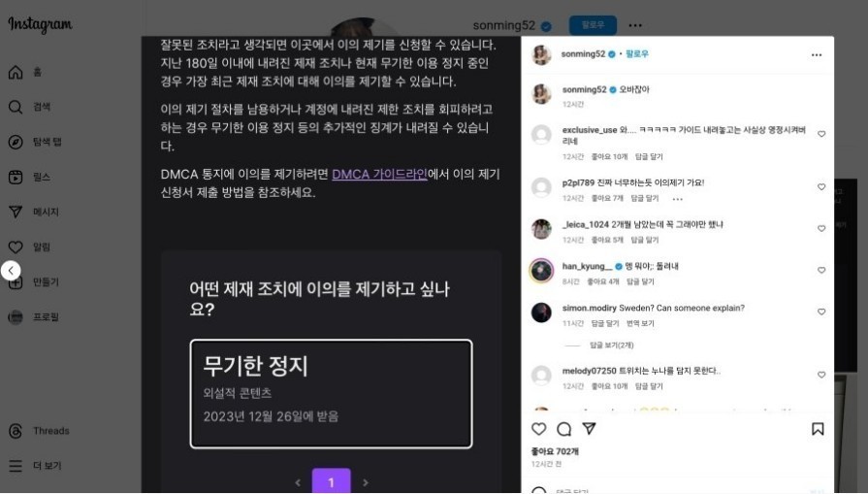Save the post with the bookmark icon
Viewport: 868px width, 494px height.
818,429
